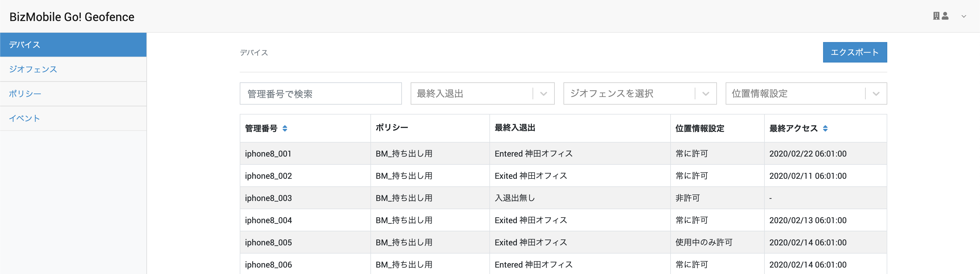Click the organization user account icon

coord(940,16)
